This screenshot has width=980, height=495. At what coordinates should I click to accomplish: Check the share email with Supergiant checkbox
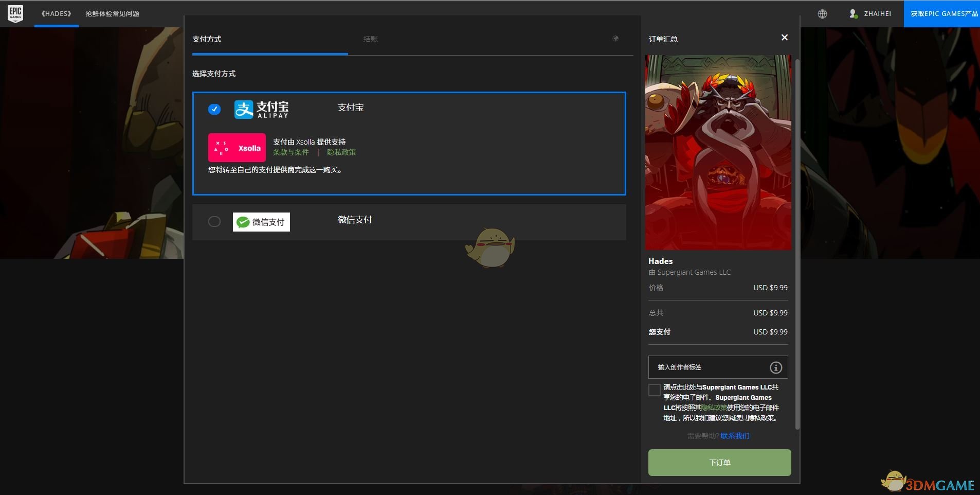(x=654, y=390)
